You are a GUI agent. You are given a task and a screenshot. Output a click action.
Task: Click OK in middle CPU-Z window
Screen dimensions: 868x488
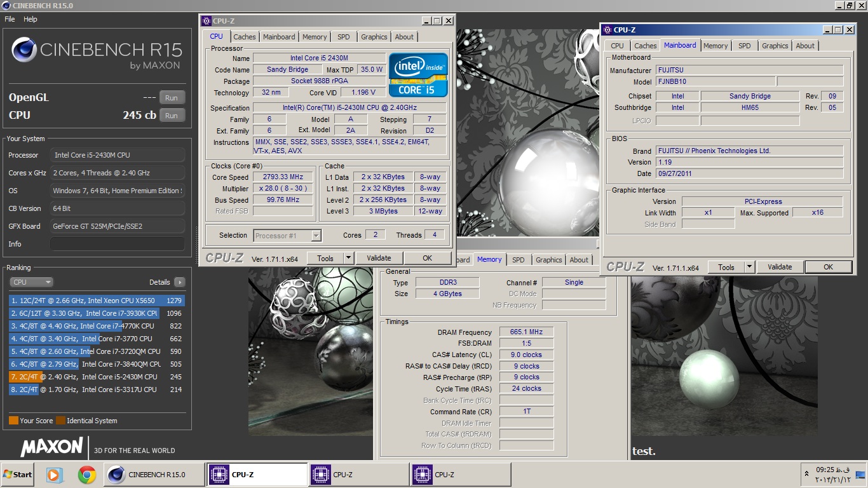pyautogui.click(x=427, y=258)
